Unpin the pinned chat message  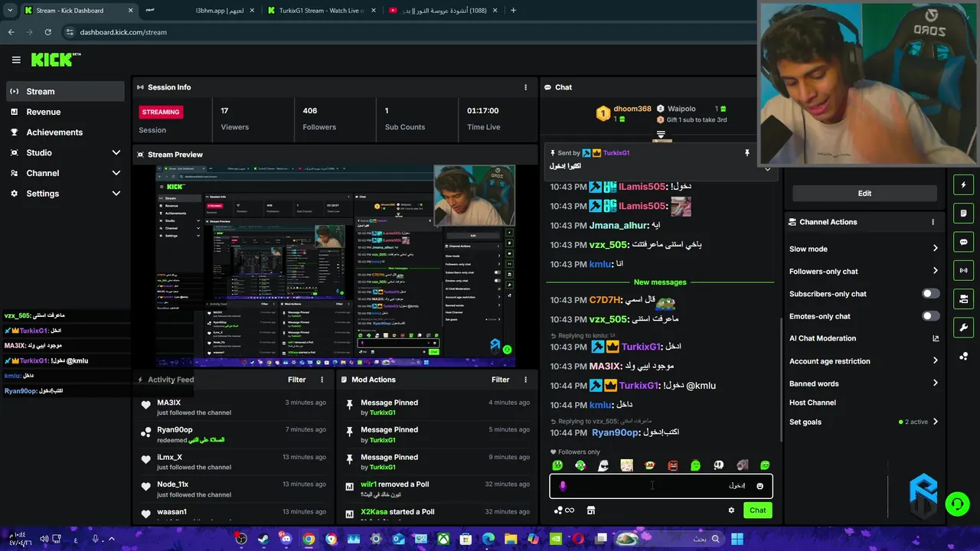(x=746, y=153)
